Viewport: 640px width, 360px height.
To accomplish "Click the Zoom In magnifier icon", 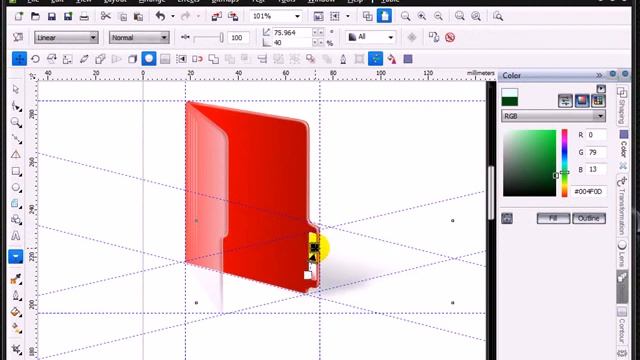I will coord(422,16).
